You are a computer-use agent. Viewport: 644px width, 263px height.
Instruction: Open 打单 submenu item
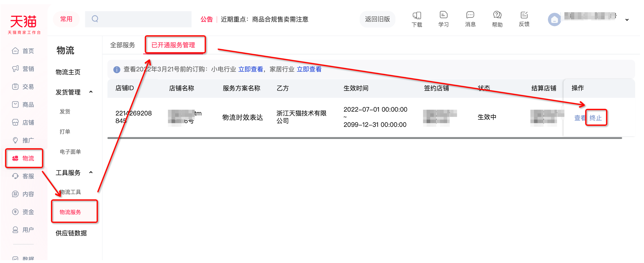[x=65, y=131]
